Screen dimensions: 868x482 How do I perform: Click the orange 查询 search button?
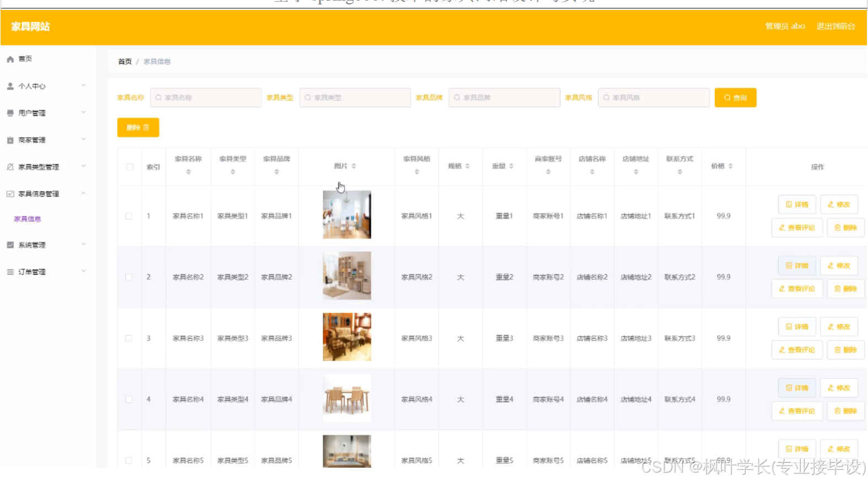pos(735,98)
